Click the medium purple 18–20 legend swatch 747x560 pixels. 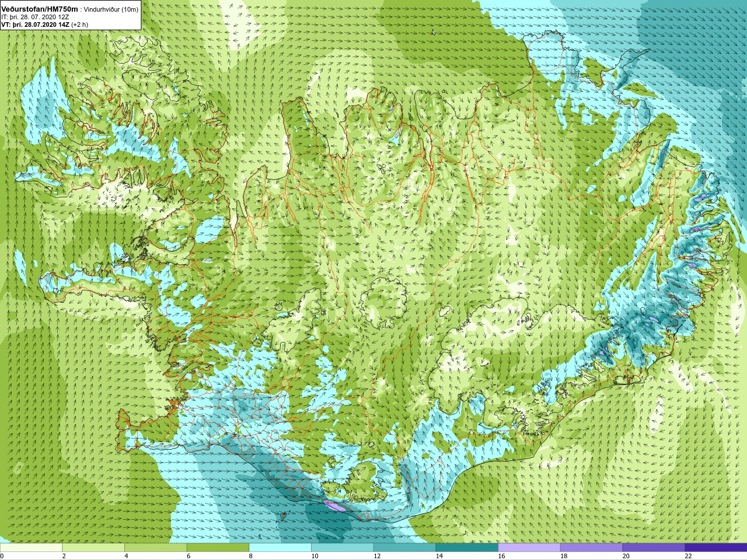(x=591, y=547)
